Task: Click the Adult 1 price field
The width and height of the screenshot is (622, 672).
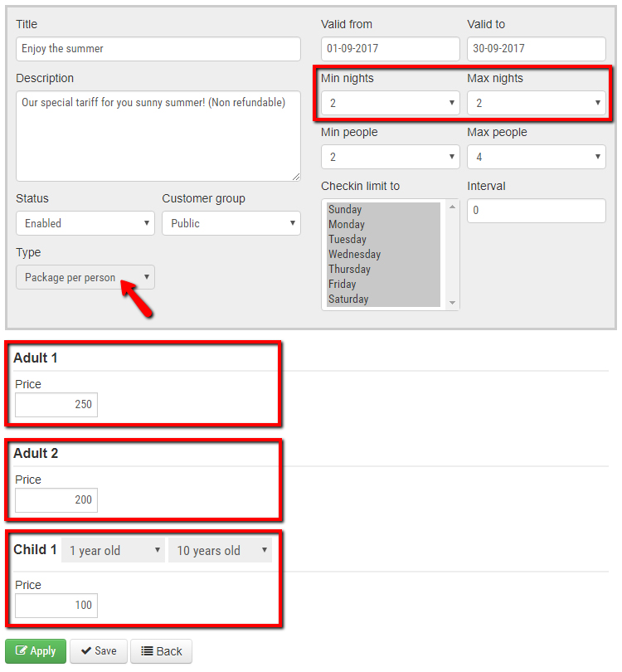Action: [x=56, y=405]
